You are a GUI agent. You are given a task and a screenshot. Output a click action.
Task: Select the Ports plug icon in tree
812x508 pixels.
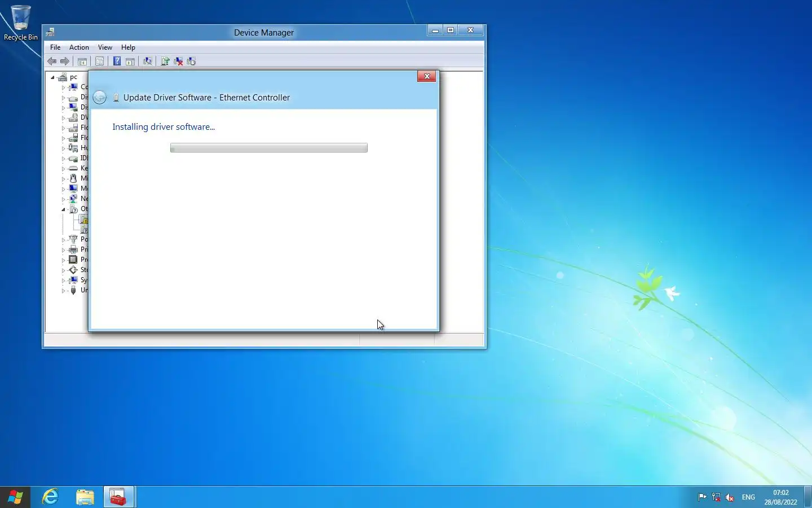coord(73,239)
